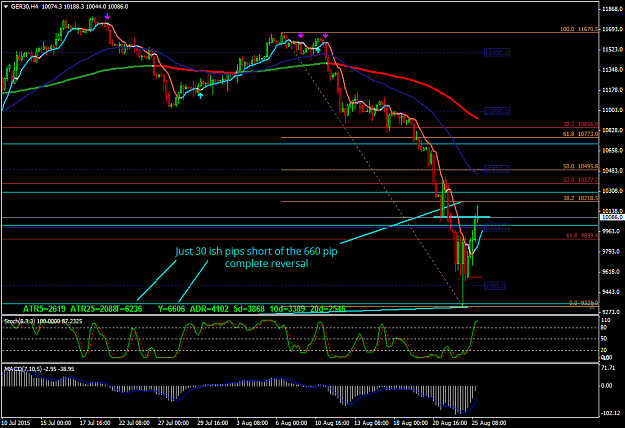625x428 pixels.
Task: Select the '61.8 10773.0' Fibonacci label
Action: [x=580, y=134]
